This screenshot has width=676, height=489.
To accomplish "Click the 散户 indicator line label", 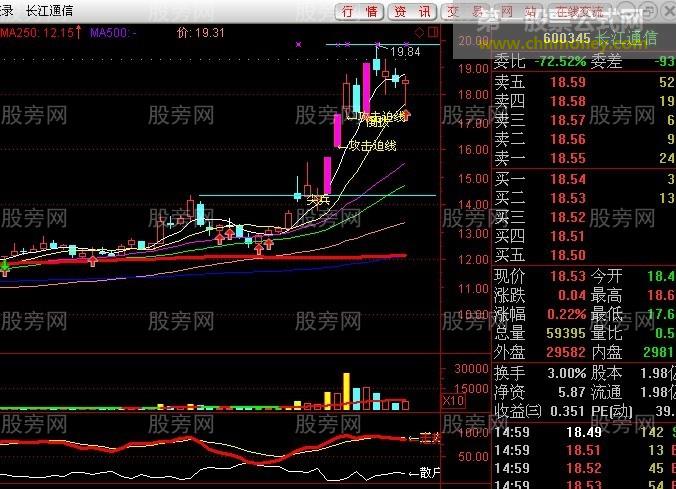I will (x=430, y=473).
